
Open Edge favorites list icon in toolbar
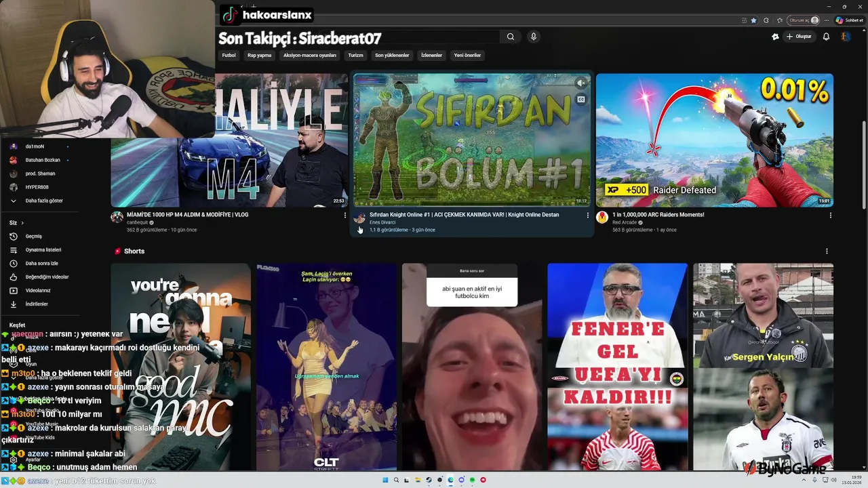coord(780,20)
